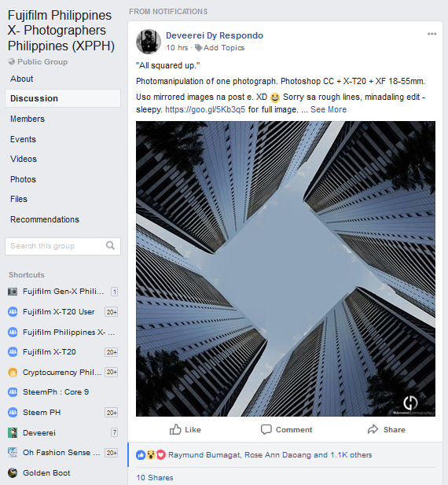Viewport: 448px width, 485px height.
Task: Click the Like button label
Action: [x=193, y=430]
